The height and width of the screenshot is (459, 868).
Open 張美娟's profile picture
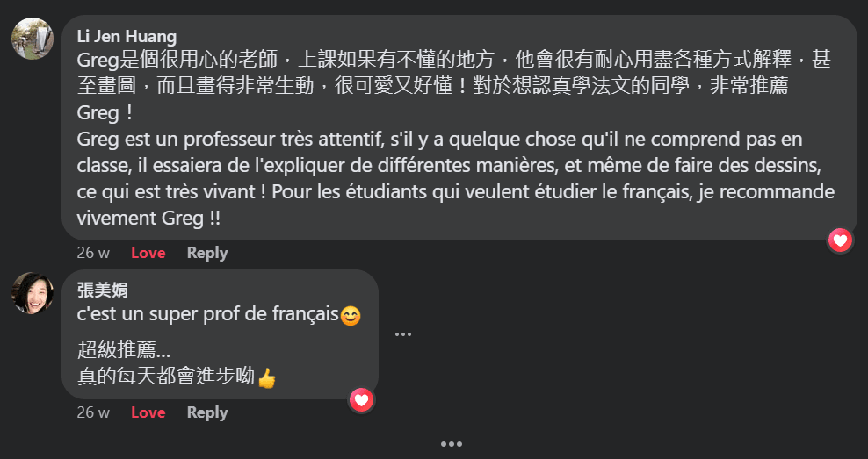(33, 293)
